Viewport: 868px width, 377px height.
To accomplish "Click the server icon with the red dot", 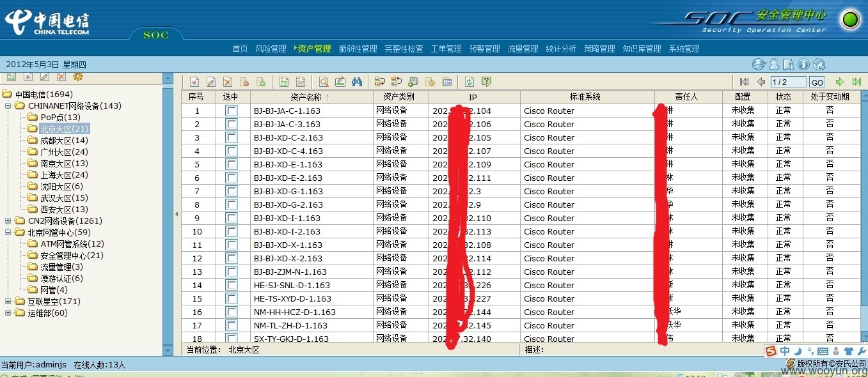I will coord(244,82).
